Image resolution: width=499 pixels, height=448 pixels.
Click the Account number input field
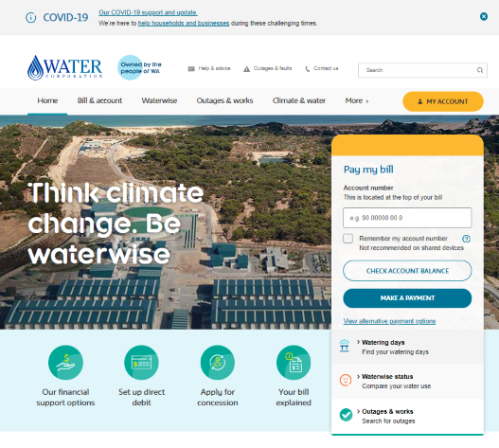[x=407, y=218]
